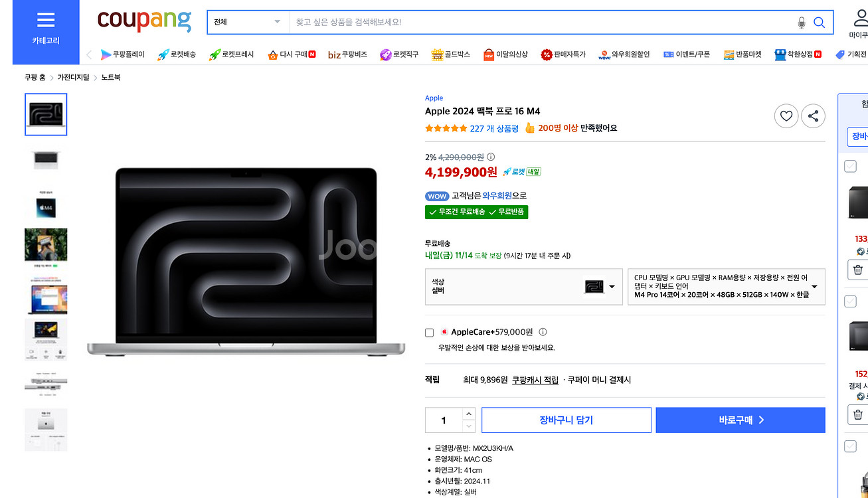Click the heart wishlist icon
The image size is (868, 498).
pyautogui.click(x=786, y=116)
